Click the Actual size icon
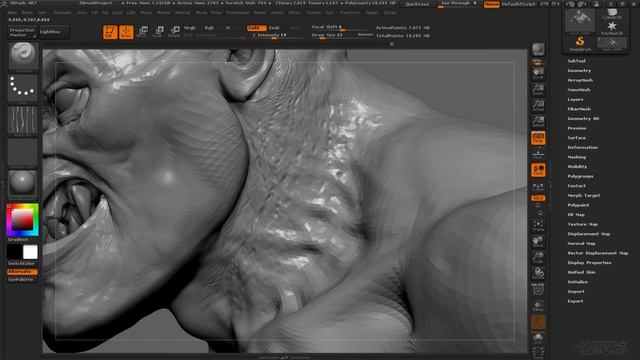This screenshot has height=360, width=640. (x=538, y=105)
